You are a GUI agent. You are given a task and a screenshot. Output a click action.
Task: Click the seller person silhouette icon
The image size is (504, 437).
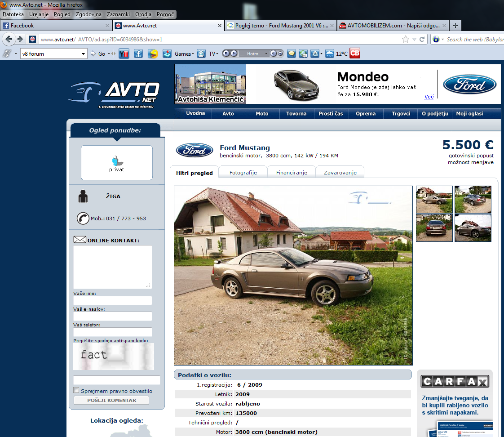click(x=83, y=196)
